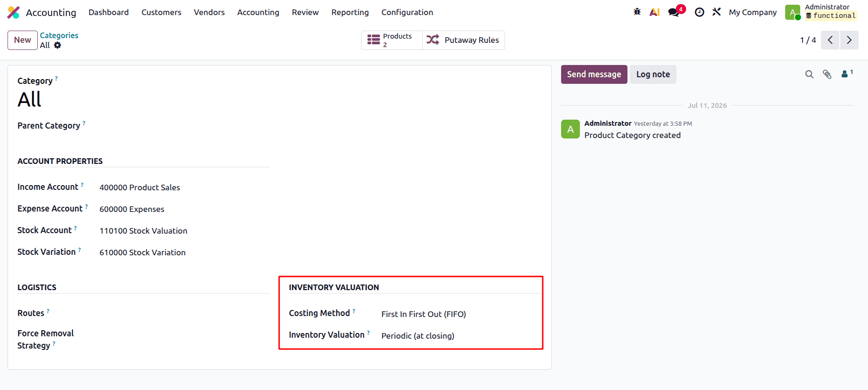Click Administrator's green avatar in message
The image size is (868, 390).
(x=571, y=129)
